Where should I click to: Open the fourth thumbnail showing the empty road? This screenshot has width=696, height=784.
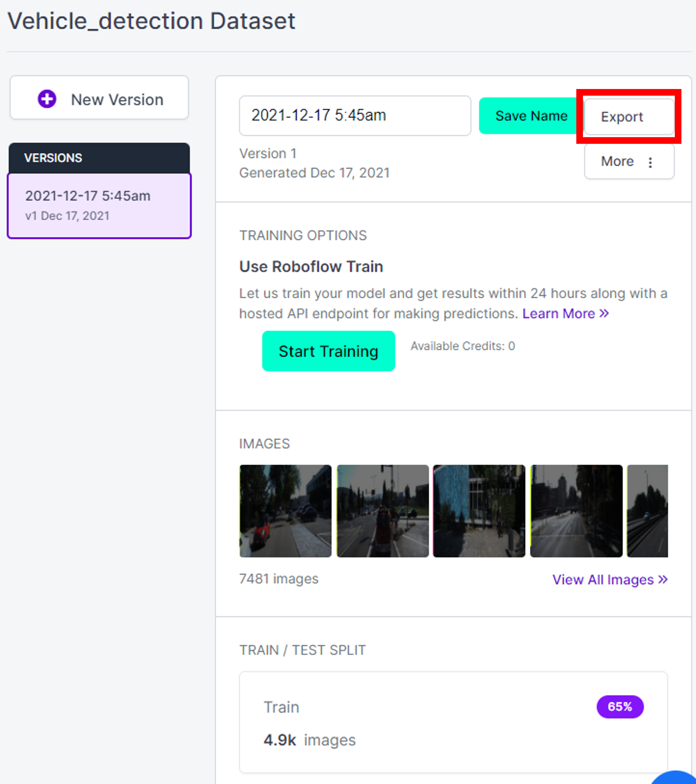pos(576,511)
